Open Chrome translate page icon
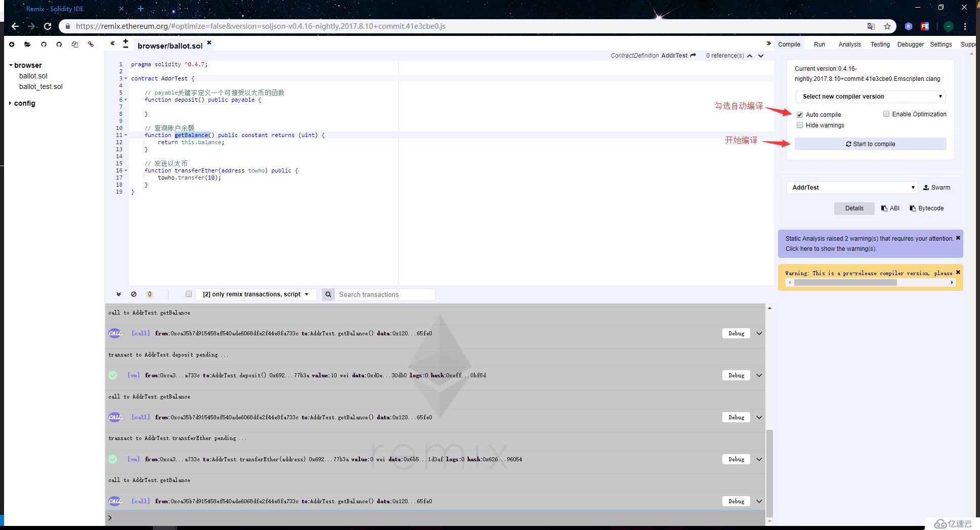 pos(871,26)
